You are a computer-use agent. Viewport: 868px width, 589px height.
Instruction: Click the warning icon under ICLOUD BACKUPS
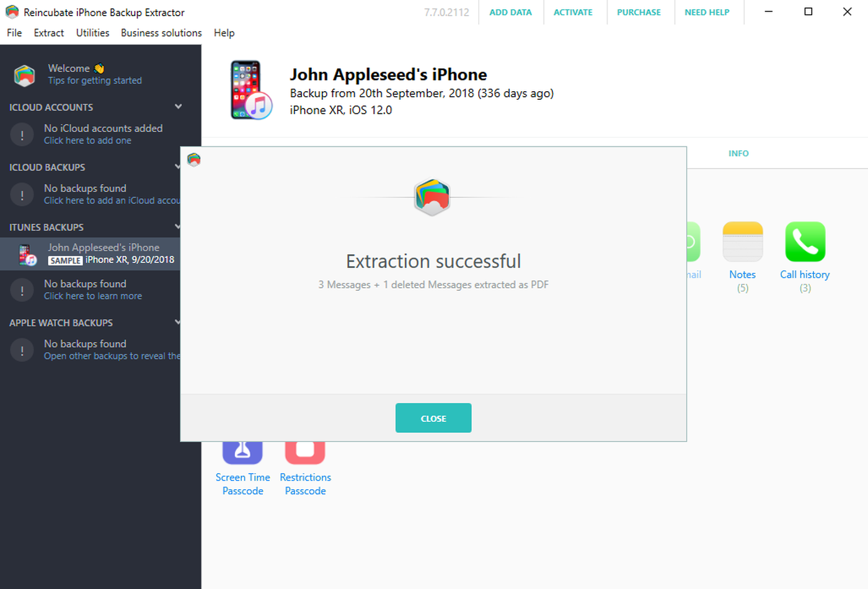point(22,194)
